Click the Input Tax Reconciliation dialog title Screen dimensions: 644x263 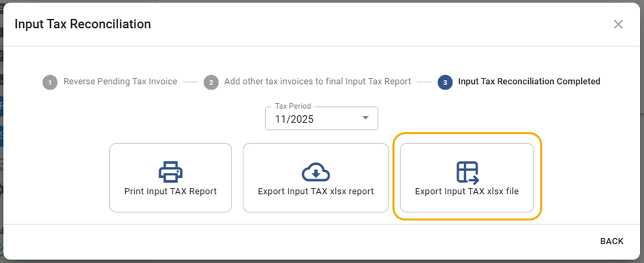(83, 24)
